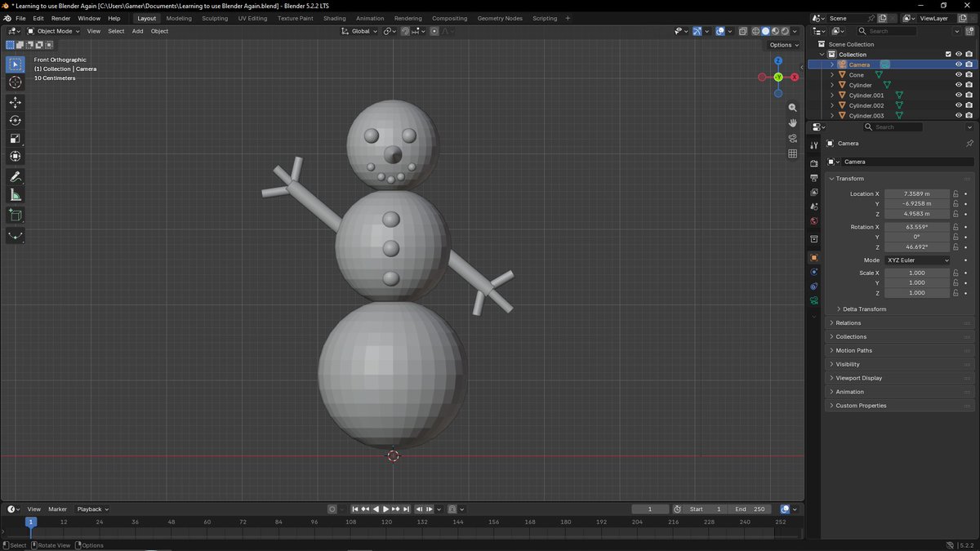This screenshot has height=551, width=980.
Task: Select the Select Box tool
Action: click(16, 64)
